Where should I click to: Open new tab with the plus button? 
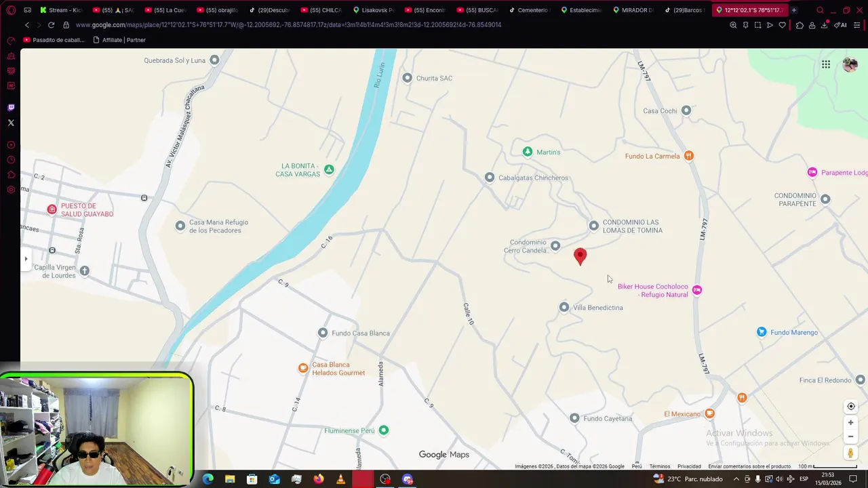(x=794, y=10)
